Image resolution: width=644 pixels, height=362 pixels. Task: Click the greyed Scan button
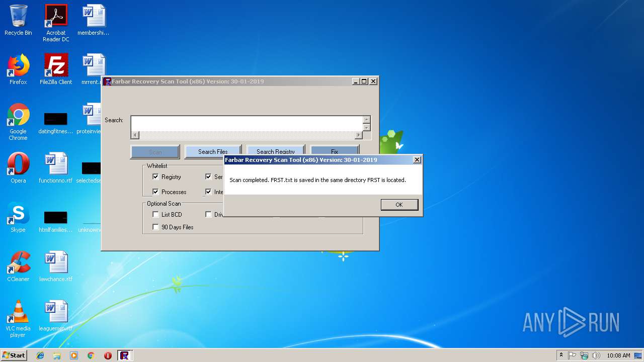[x=155, y=152]
